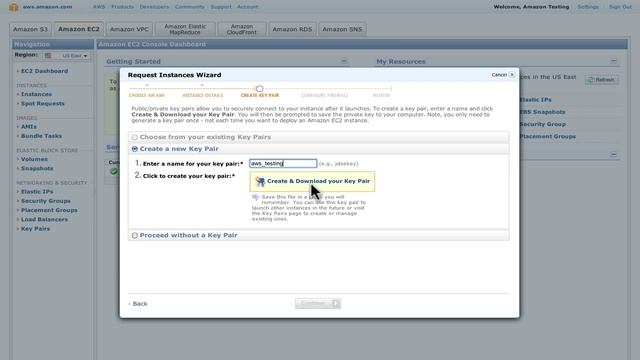Click the green check status icon behind wizard
The width and height of the screenshot is (640, 360).
tap(113, 171)
